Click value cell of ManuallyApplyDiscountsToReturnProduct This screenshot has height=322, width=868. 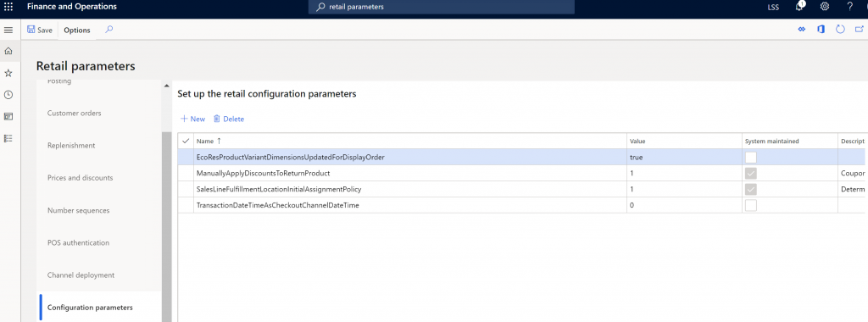click(684, 173)
